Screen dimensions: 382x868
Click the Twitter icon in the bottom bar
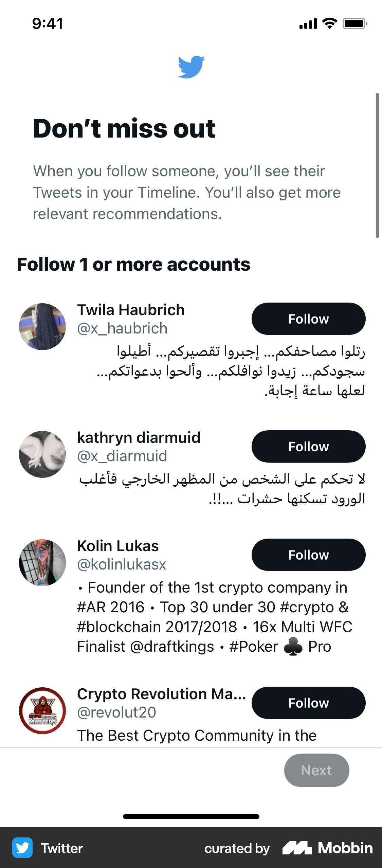point(22,848)
